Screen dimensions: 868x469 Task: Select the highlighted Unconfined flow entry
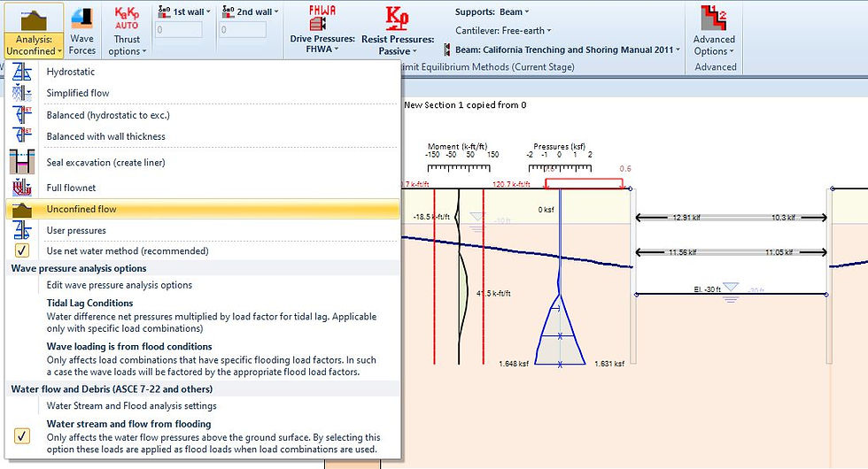(x=202, y=209)
